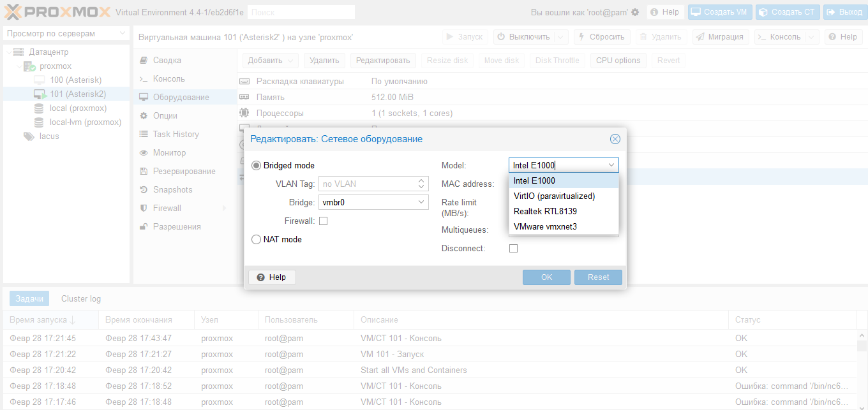Image resolution: width=868 pixels, height=410 pixels.
Task: Confirm the dialog with OK
Action: (x=546, y=277)
